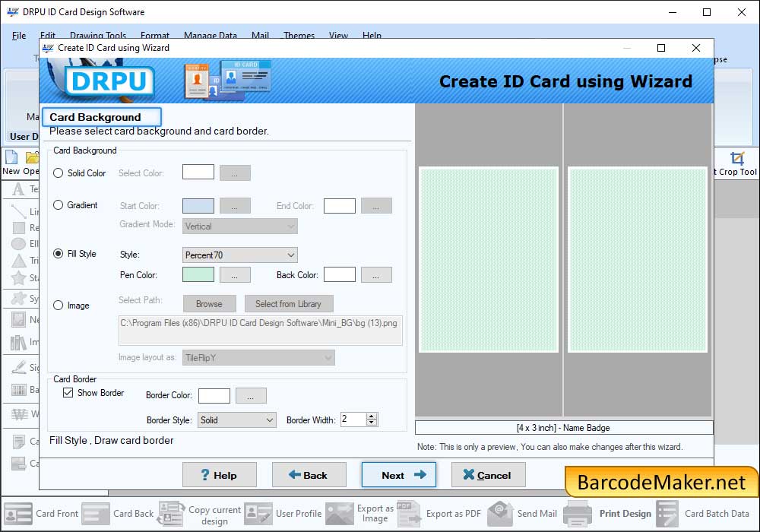The image size is (760, 532).
Task: Click the Border Width input field
Action: tap(353, 419)
